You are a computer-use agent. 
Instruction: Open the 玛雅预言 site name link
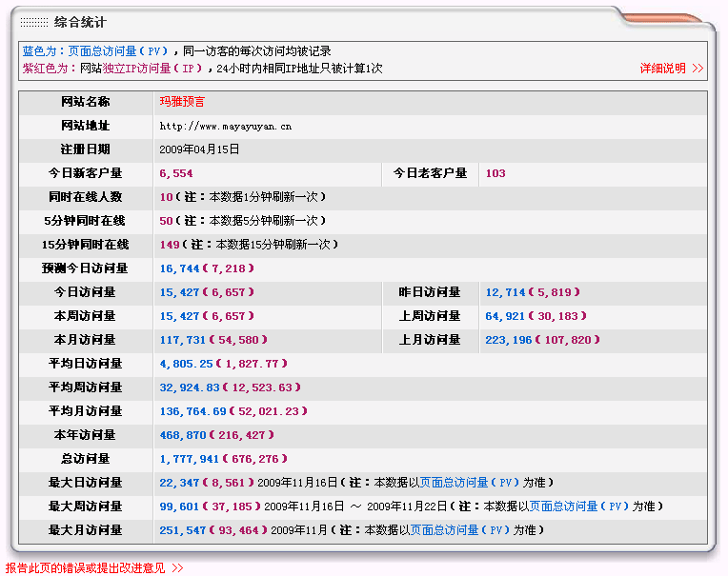coord(182,102)
